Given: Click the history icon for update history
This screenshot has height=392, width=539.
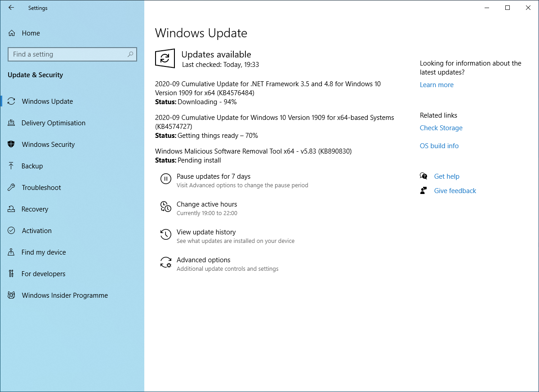Looking at the screenshot, I should 166,234.
